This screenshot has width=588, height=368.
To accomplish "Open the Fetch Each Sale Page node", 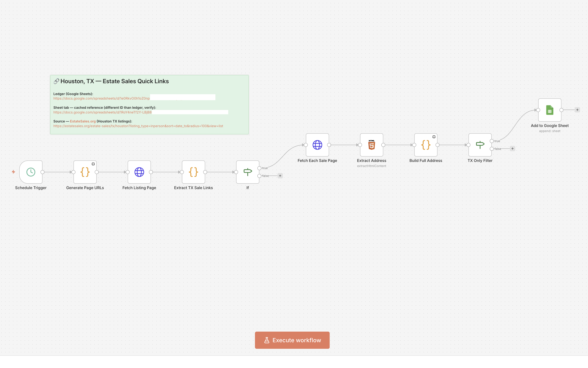I will point(317,145).
